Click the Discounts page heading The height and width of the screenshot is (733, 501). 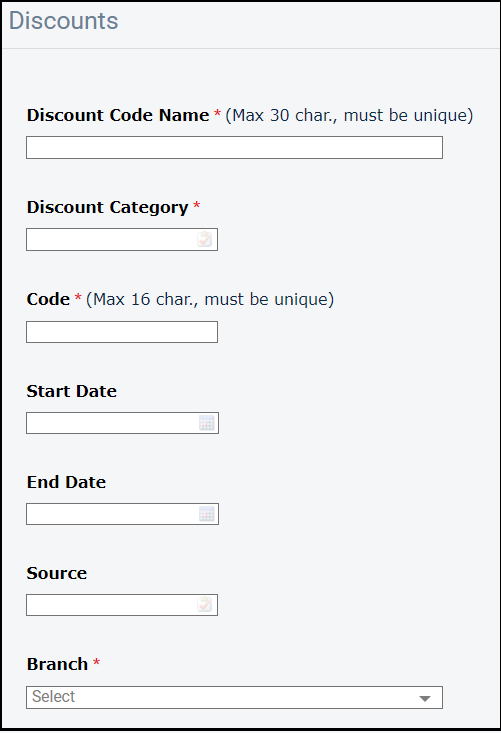pyautogui.click(x=64, y=22)
